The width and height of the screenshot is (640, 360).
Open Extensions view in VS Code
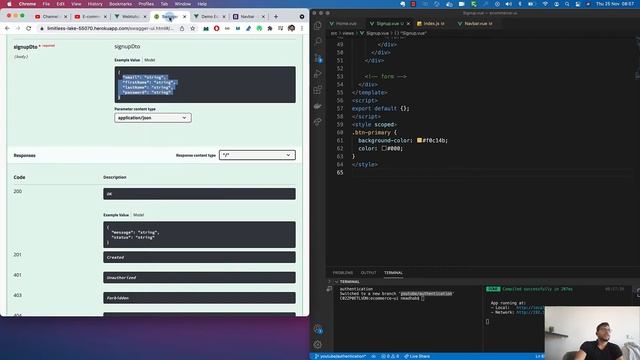[318, 90]
